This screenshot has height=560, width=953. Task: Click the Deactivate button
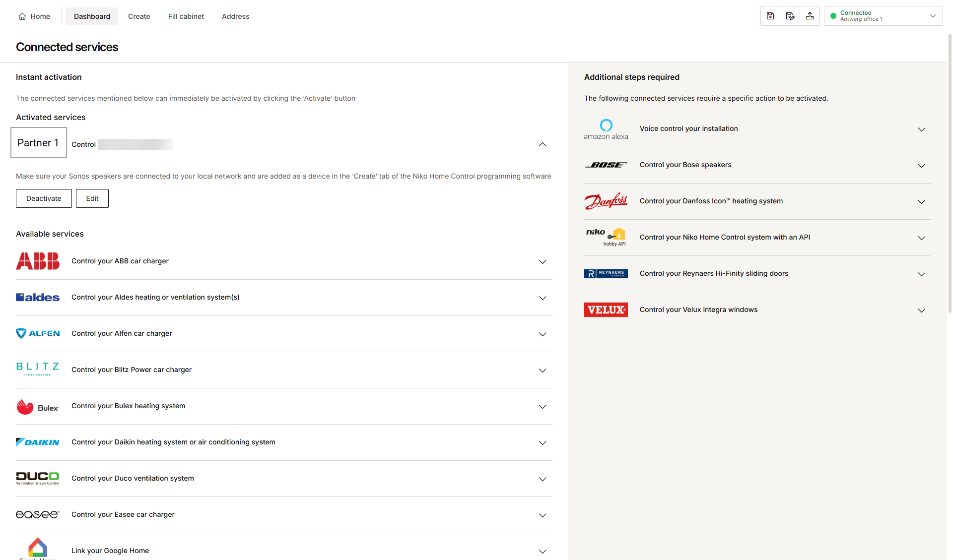[x=44, y=198]
